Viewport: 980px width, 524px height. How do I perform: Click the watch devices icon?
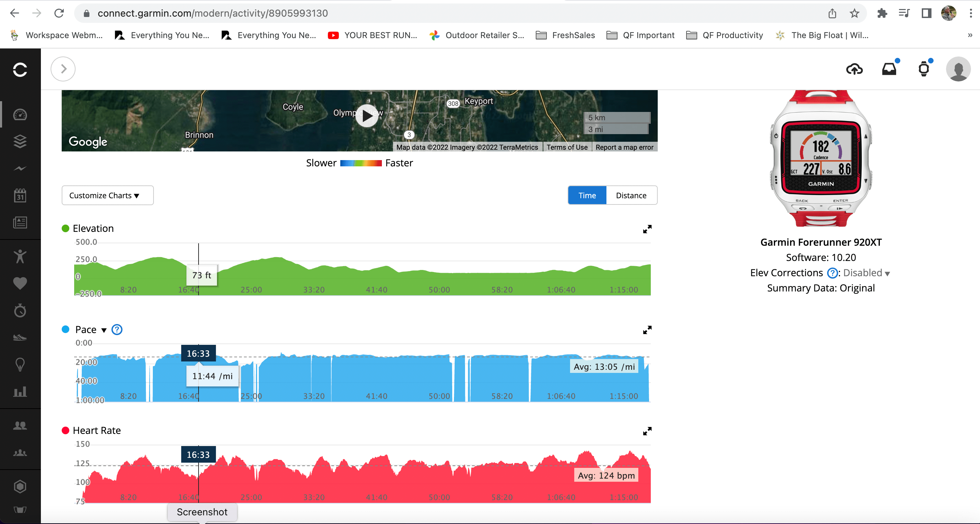[x=923, y=69]
